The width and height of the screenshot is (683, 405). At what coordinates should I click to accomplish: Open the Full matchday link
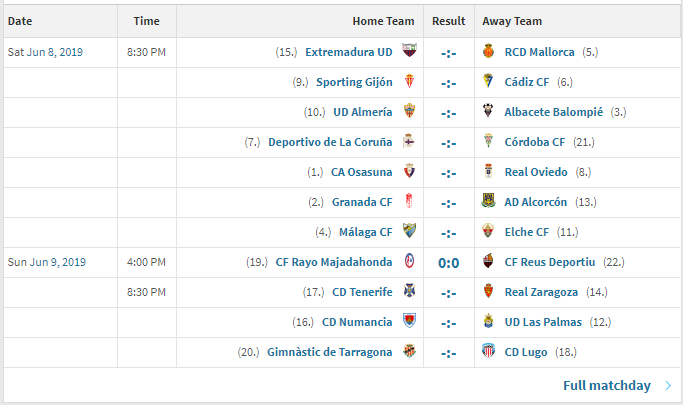click(607, 385)
